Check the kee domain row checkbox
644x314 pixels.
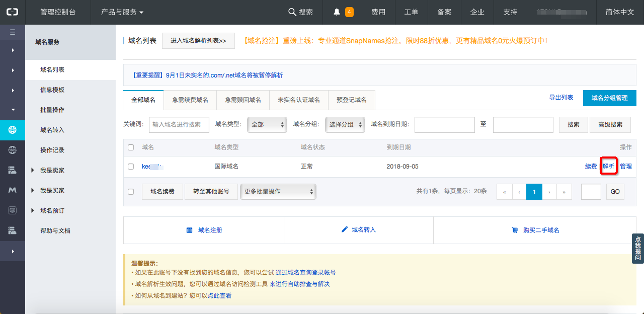[131, 167]
